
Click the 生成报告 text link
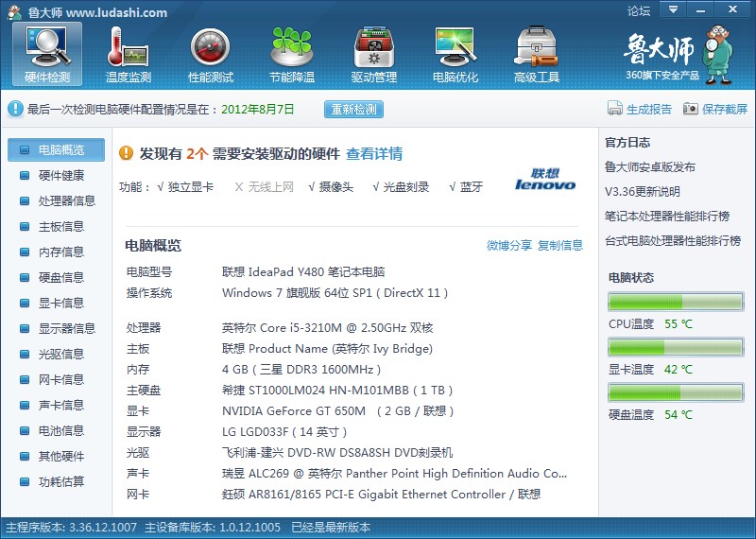[649, 109]
